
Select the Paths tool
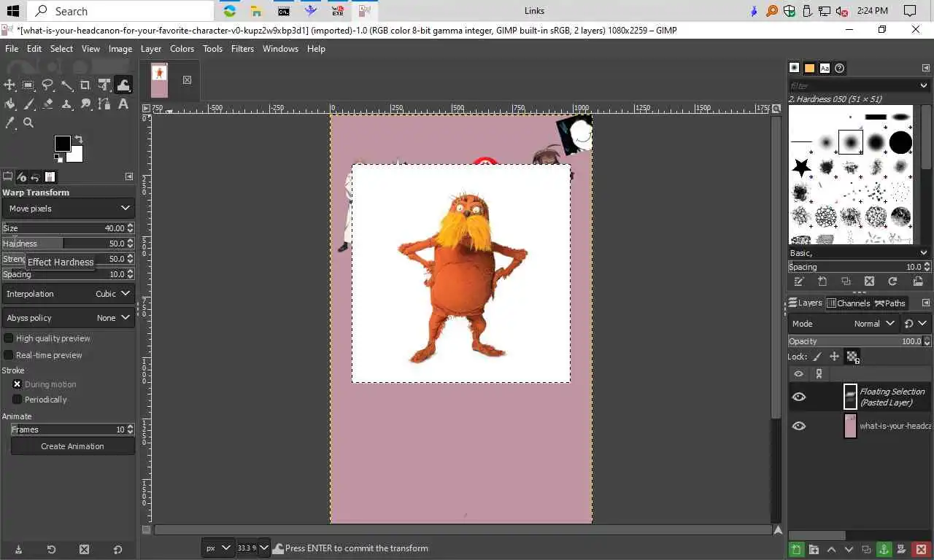tap(104, 104)
